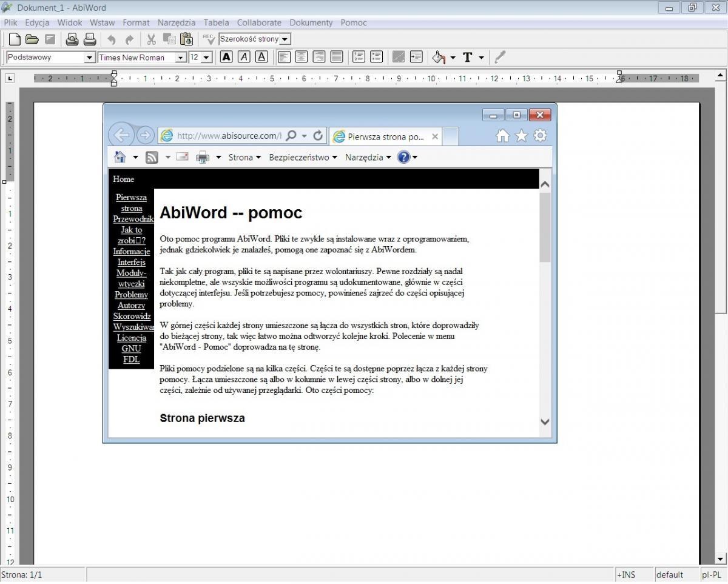Create a new document with the New icon
Screen dimensions: 728x584
pyautogui.click(x=14, y=39)
